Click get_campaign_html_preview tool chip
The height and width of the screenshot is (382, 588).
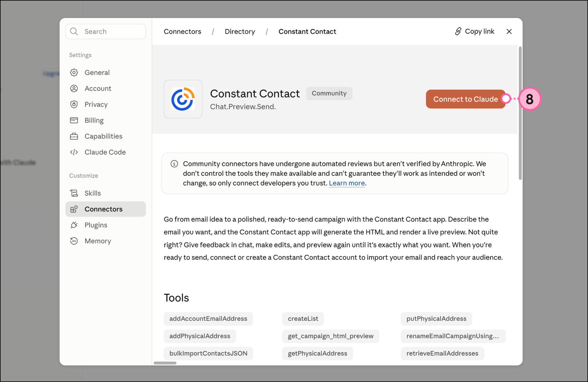[331, 336]
